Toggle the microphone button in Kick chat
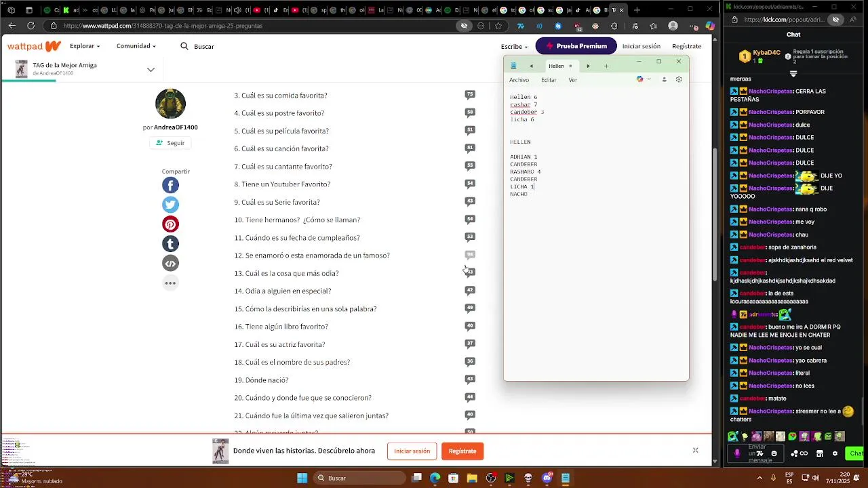This screenshot has height=488, width=868. 738,453
